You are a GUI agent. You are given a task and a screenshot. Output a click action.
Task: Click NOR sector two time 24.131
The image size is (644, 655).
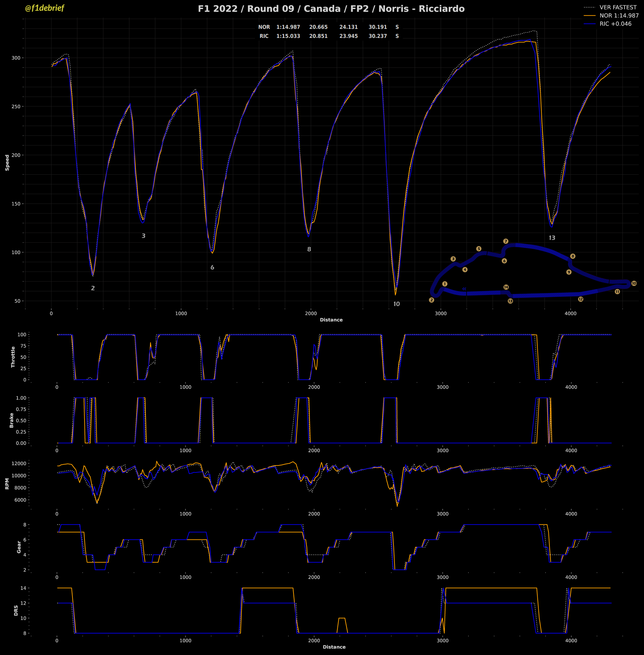349,27
